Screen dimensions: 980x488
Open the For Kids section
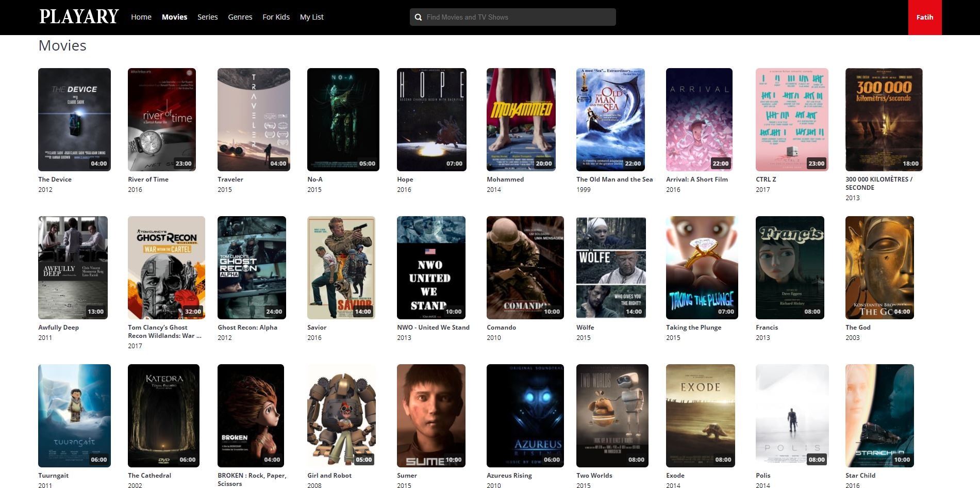(276, 17)
